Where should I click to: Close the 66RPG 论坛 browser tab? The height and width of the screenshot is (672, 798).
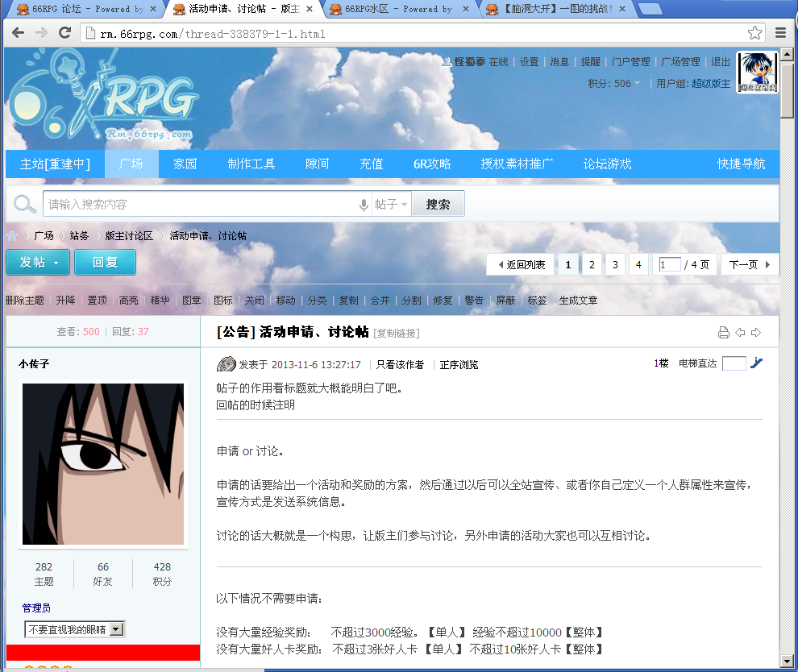(x=152, y=9)
